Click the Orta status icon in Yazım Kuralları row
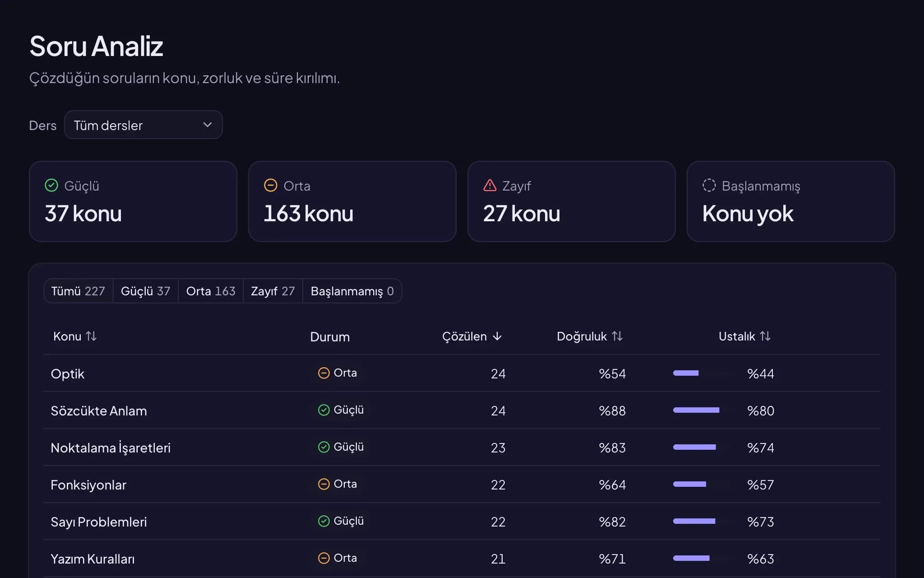Viewport: 924px width, 578px height. point(324,558)
